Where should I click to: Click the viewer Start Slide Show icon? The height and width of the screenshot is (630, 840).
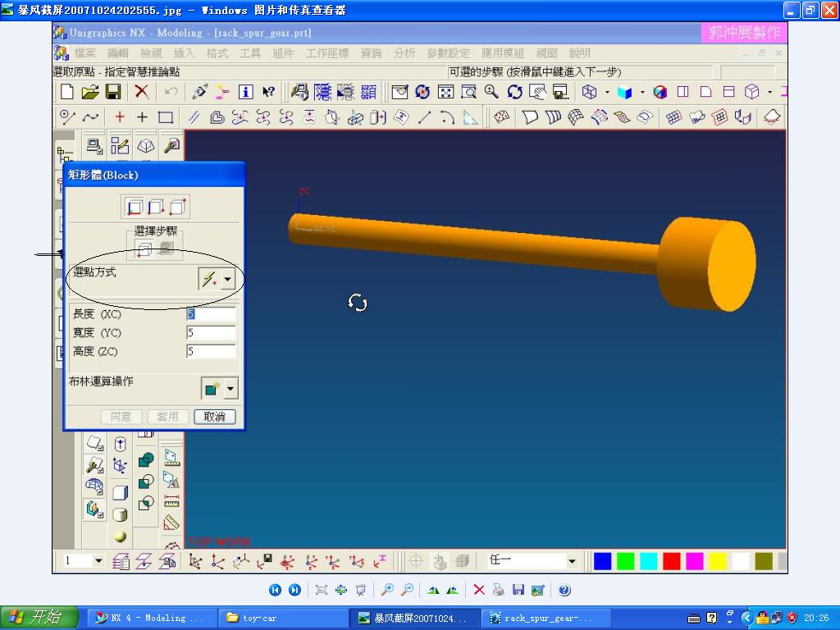[x=361, y=590]
